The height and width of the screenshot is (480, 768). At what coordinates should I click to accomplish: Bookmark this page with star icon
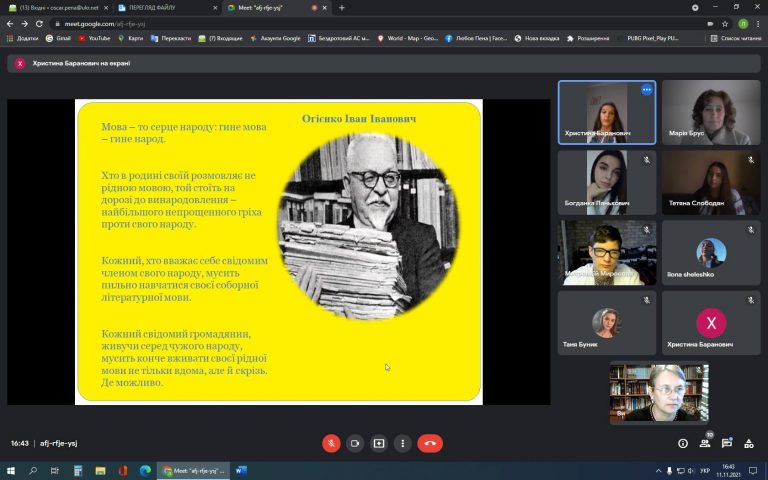pyautogui.click(x=725, y=24)
